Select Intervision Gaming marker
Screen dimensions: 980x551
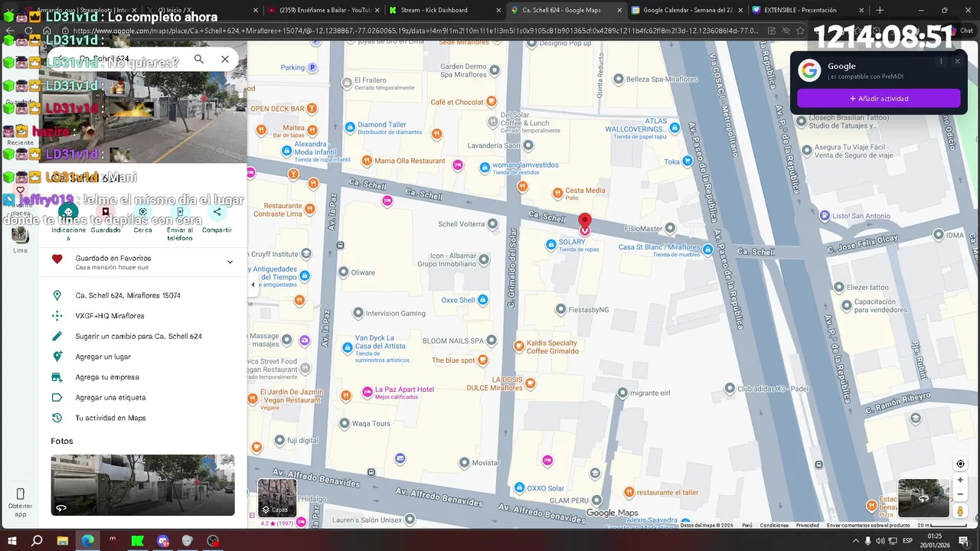pos(358,313)
